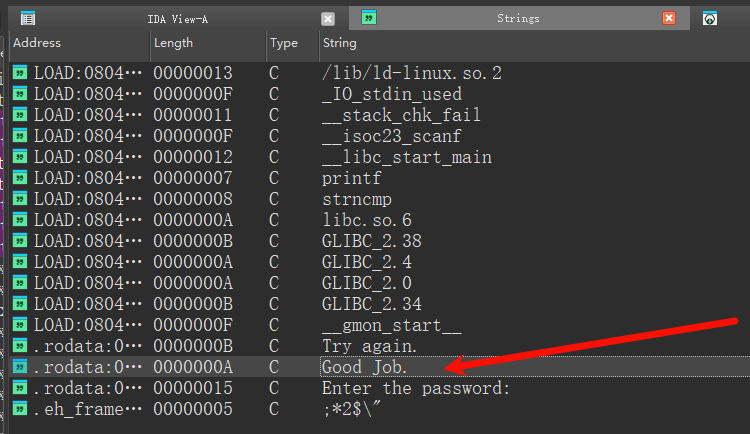Click the string icon of the .eh_frame row

coord(20,409)
